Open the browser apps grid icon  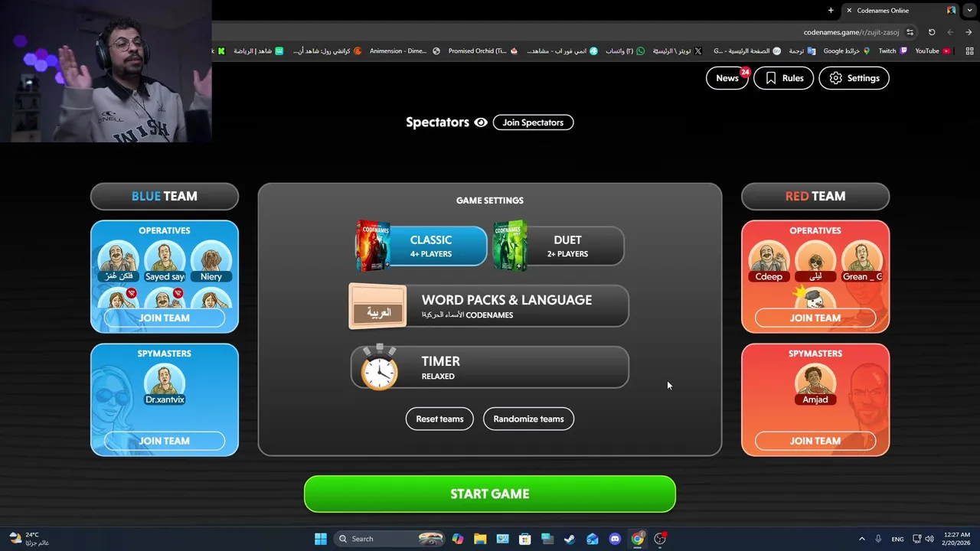pos(970,51)
